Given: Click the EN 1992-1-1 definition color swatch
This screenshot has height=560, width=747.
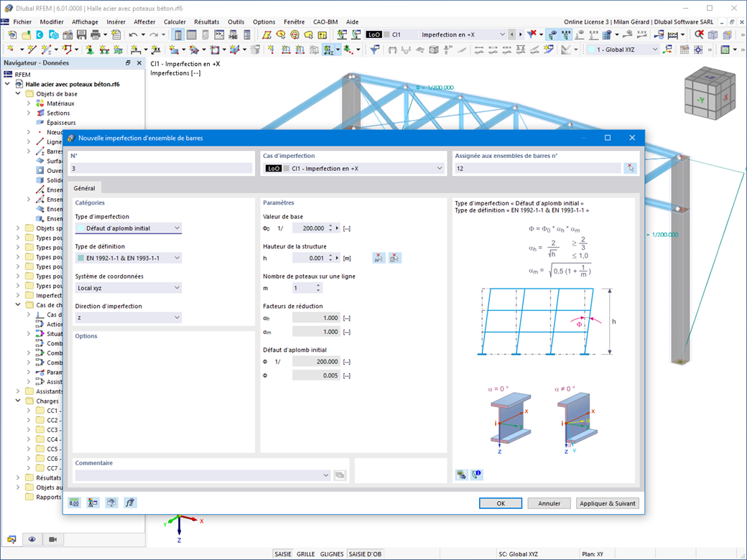Looking at the screenshot, I should (80, 258).
